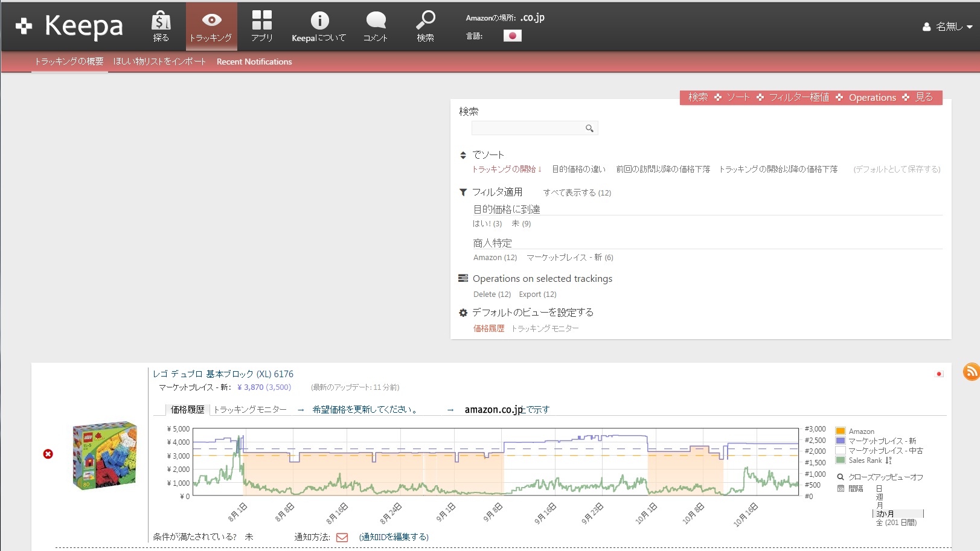Click Delete (12) operation

click(492, 295)
